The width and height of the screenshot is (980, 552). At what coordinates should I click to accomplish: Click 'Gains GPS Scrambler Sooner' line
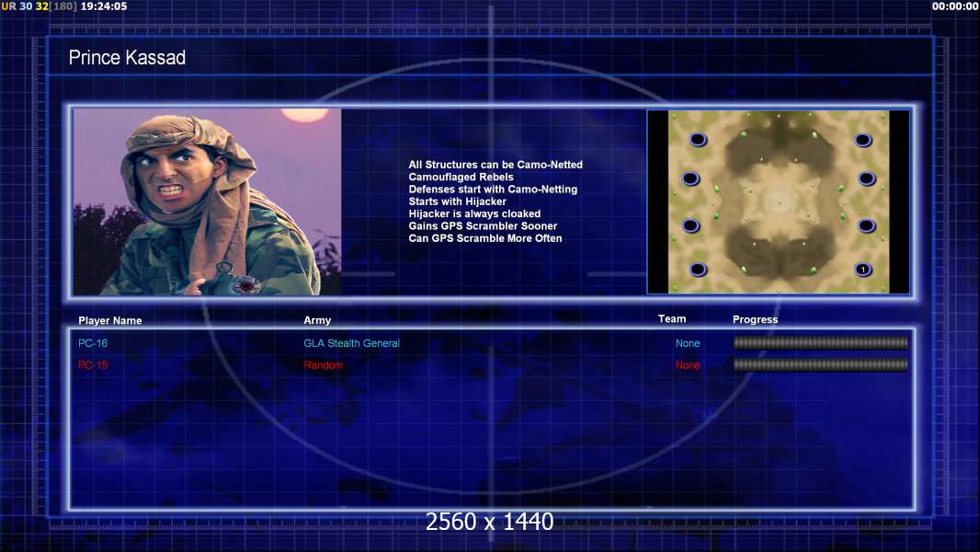(484, 225)
